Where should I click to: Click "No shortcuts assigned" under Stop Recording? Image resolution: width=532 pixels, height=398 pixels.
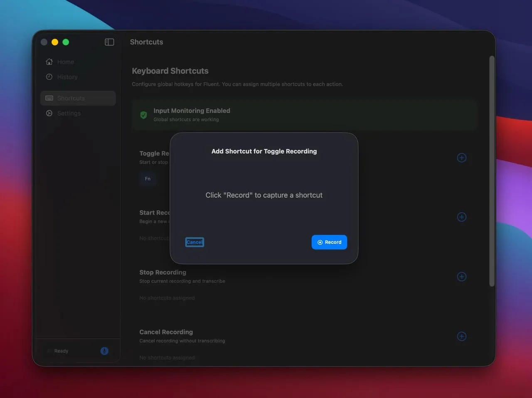tap(167, 298)
